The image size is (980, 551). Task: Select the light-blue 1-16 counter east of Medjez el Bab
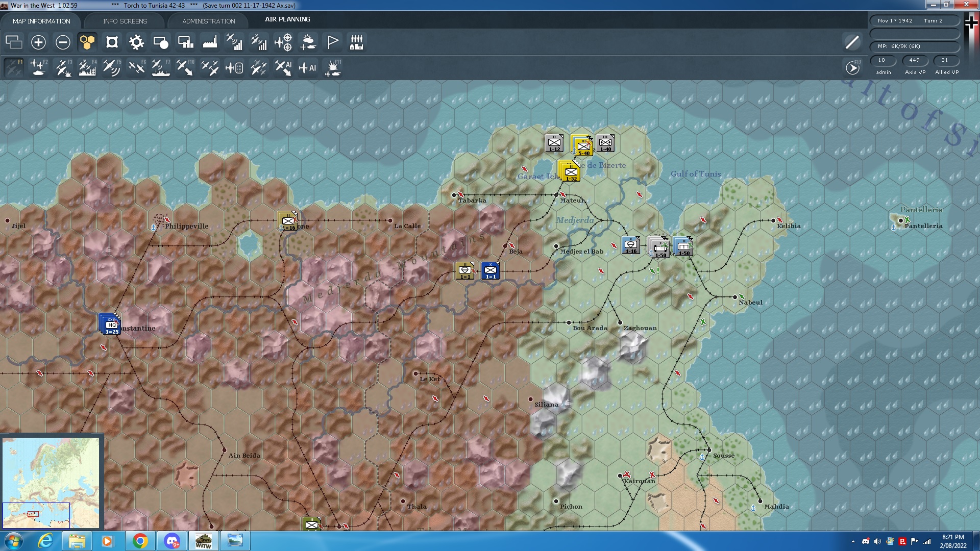(631, 245)
